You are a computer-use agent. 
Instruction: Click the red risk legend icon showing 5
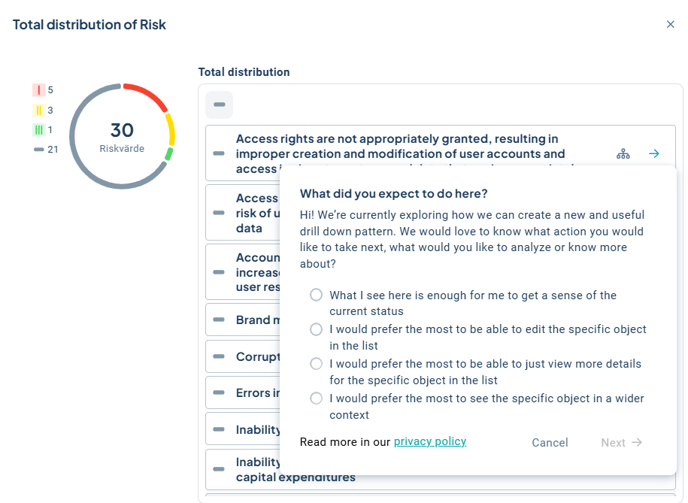pyautogui.click(x=39, y=90)
